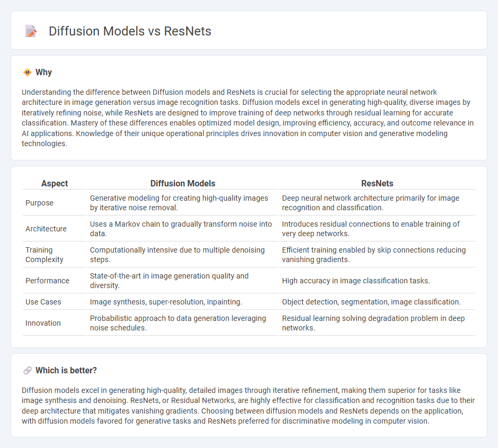The height and width of the screenshot is (448, 498).
Task: Click cell 'Probabilistic approach to data generation'
Action: pyautogui.click(x=183, y=323)
